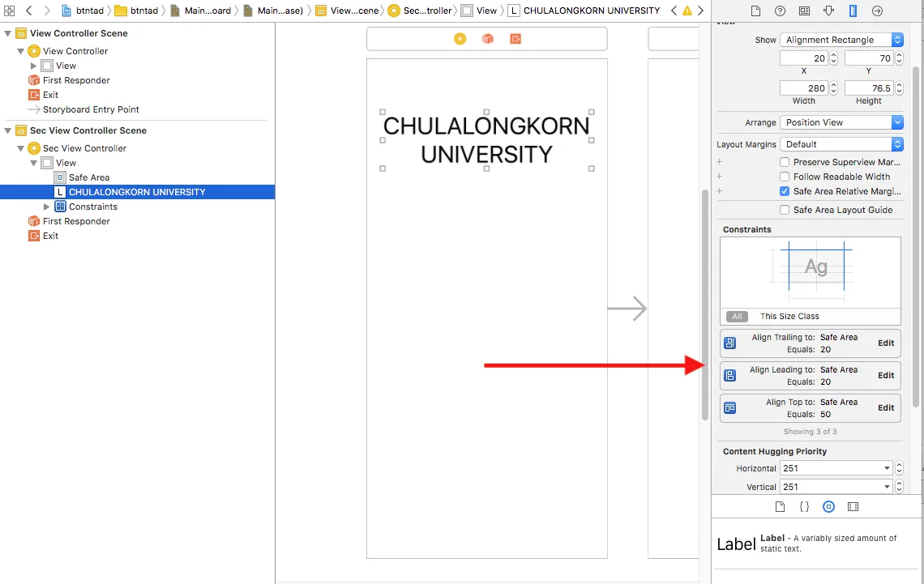This screenshot has width=924, height=584.
Task: Open the Arrange Position View dropdown
Action: coord(841,122)
